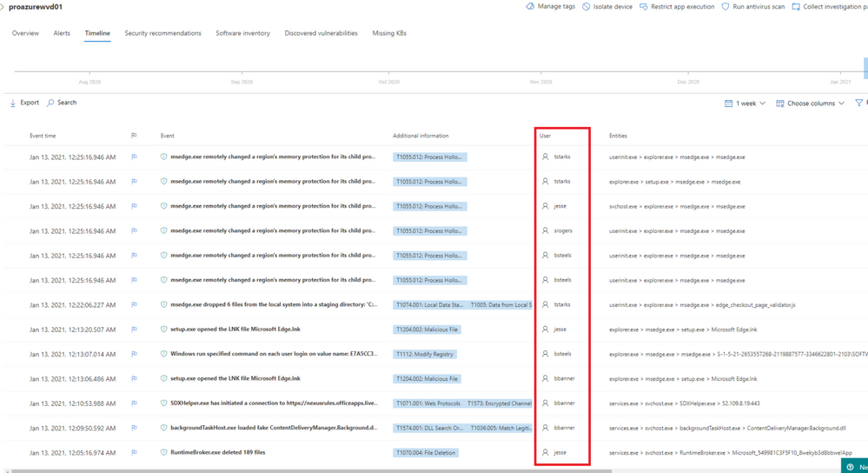The height and width of the screenshot is (473, 868).
Task: Click the T1573: Encrypted Channel tag
Action: click(x=500, y=403)
